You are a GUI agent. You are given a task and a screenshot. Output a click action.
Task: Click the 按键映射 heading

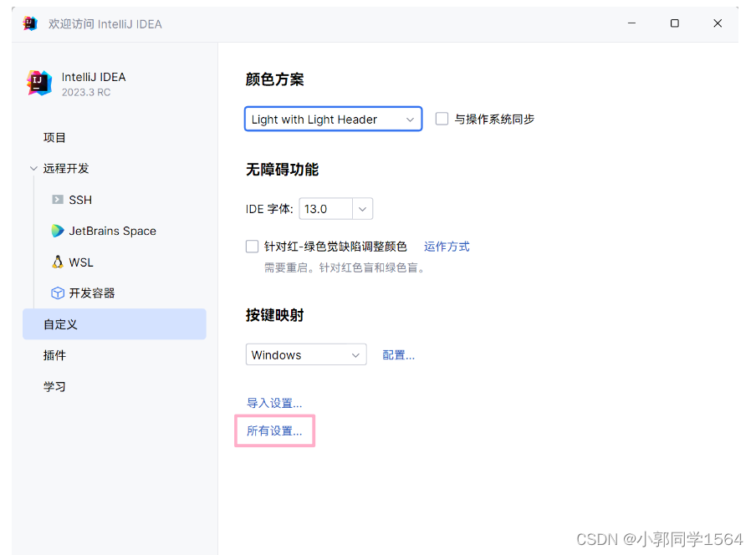pos(275,315)
